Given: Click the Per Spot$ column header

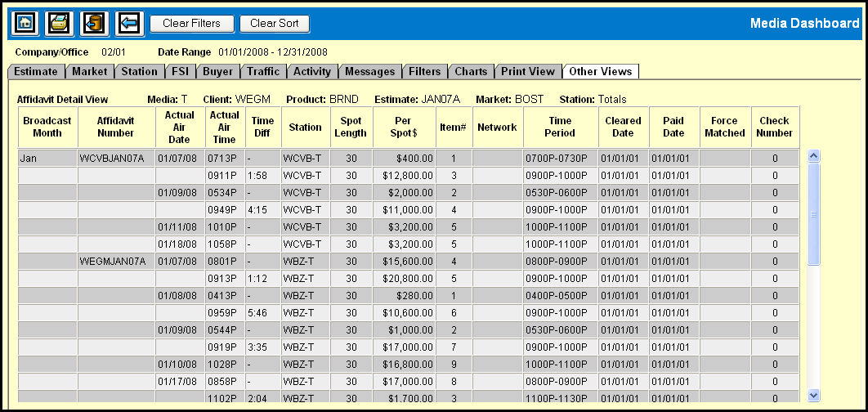Looking at the screenshot, I should click(x=405, y=127).
